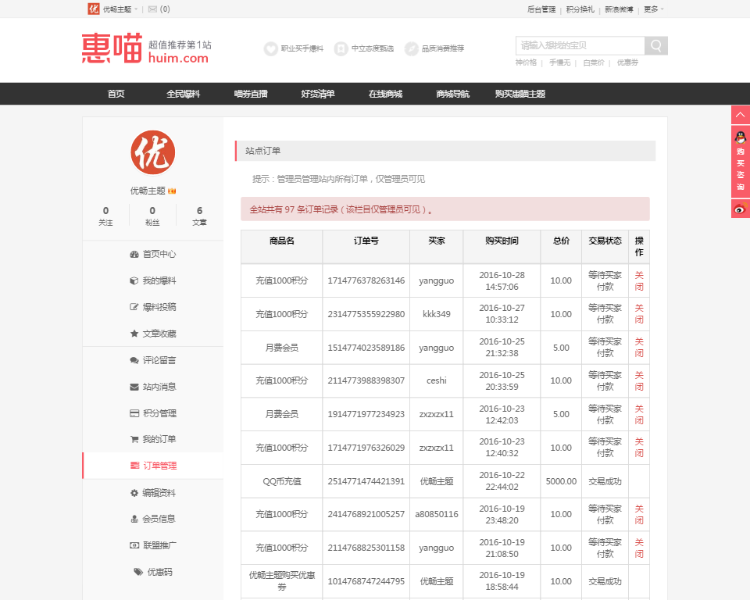
Task: Click 品质消费推荐 icon
Action: pos(411,48)
